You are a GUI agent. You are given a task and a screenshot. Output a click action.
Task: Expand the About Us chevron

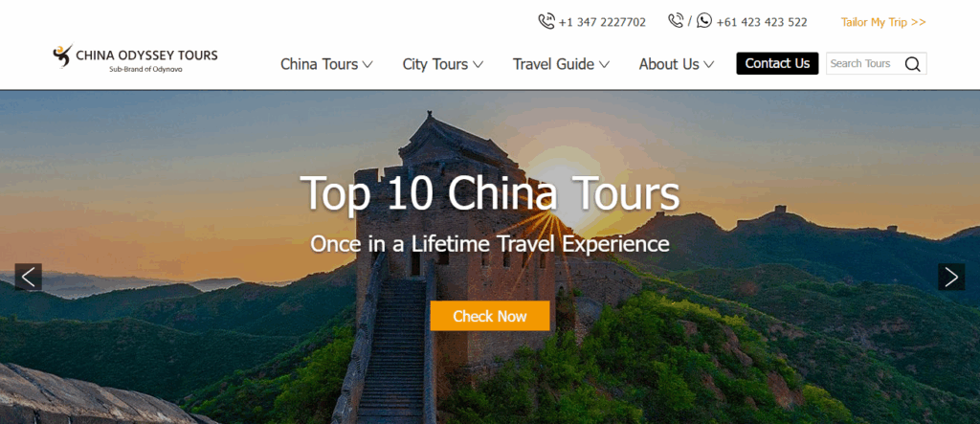click(x=709, y=64)
